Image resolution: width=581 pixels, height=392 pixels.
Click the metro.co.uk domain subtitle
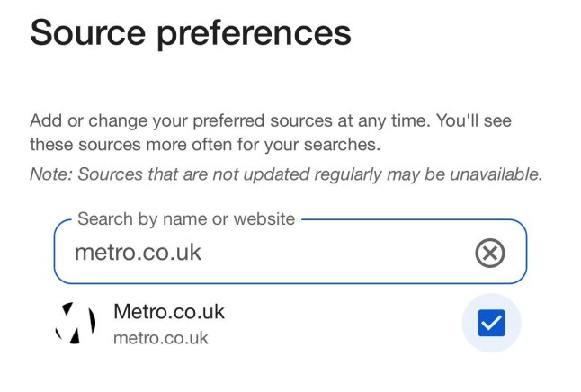pos(161,339)
